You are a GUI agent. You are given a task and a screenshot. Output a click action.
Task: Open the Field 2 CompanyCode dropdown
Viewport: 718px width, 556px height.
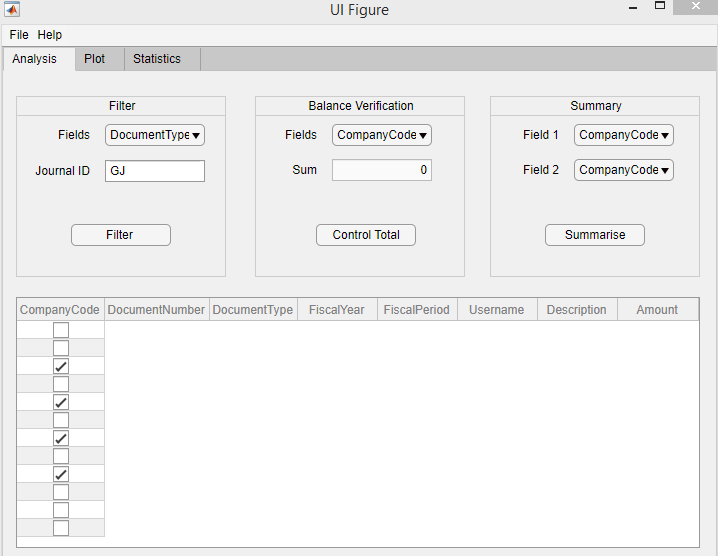coord(624,170)
